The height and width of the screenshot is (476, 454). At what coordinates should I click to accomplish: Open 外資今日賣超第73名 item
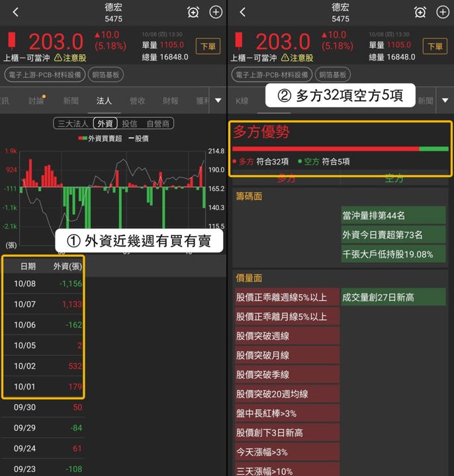point(394,235)
